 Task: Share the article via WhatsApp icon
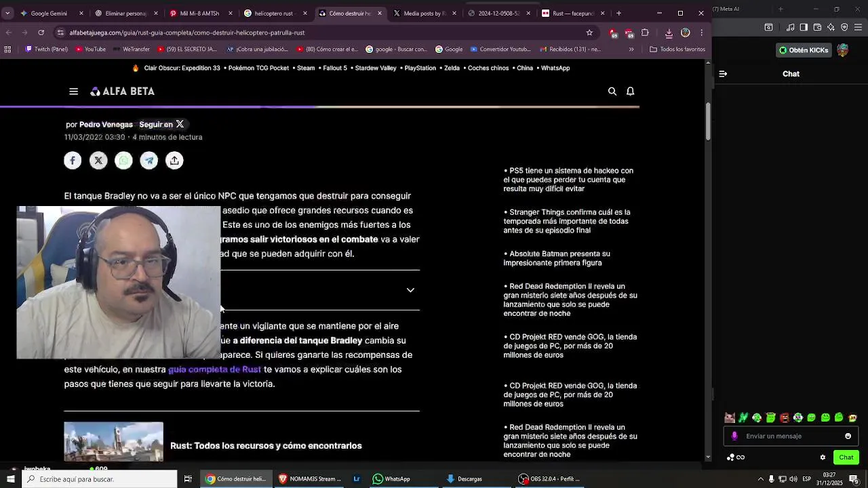(123, 161)
